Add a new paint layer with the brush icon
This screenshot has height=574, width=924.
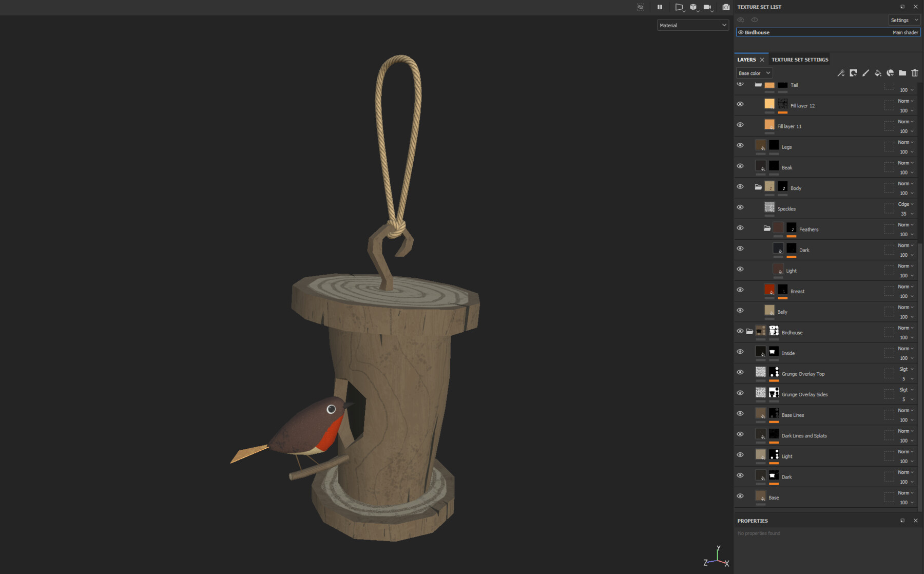[x=865, y=73]
